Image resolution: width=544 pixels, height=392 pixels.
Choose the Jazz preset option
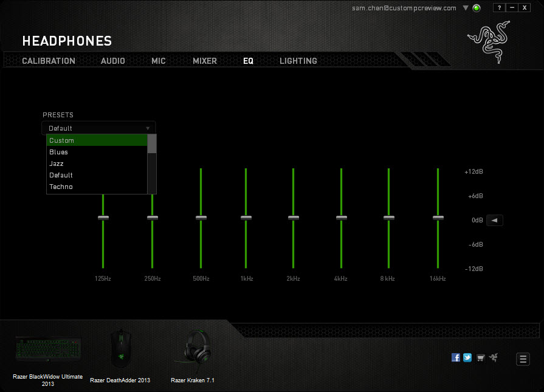[97, 163]
